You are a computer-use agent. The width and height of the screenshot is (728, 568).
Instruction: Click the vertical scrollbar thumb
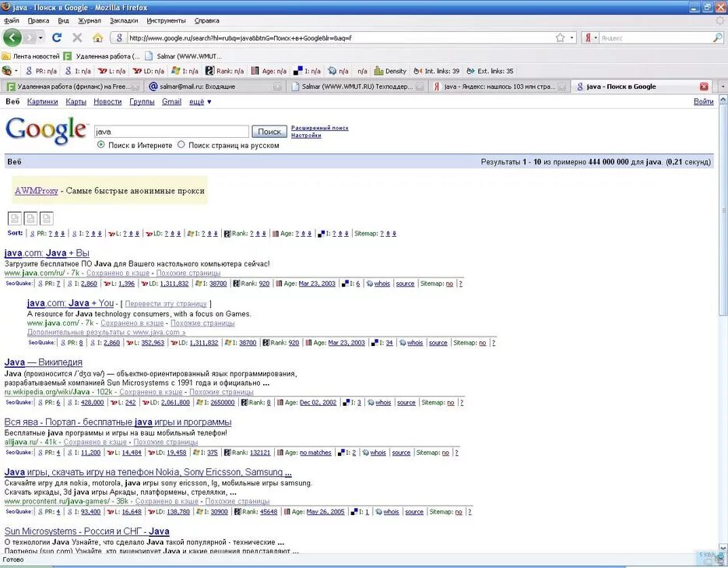(723, 210)
